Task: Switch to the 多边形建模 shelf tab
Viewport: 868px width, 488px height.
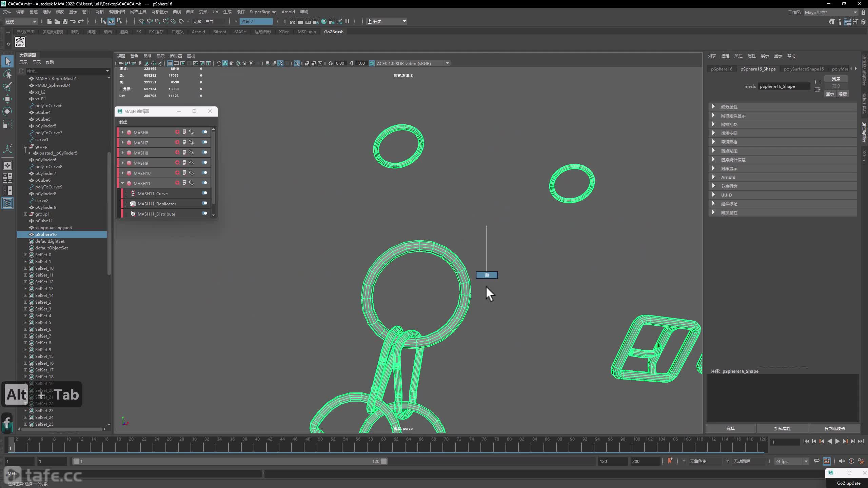Action: (x=53, y=32)
